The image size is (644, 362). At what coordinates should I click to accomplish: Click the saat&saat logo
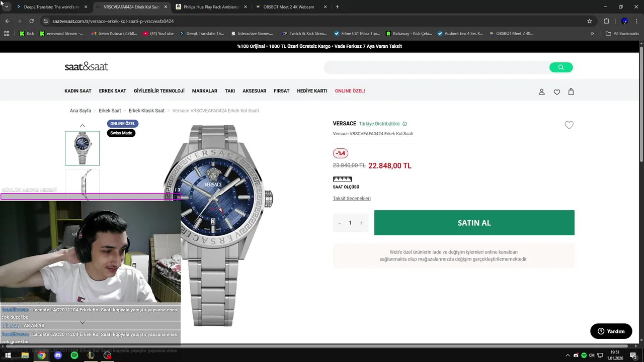pos(86,66)
